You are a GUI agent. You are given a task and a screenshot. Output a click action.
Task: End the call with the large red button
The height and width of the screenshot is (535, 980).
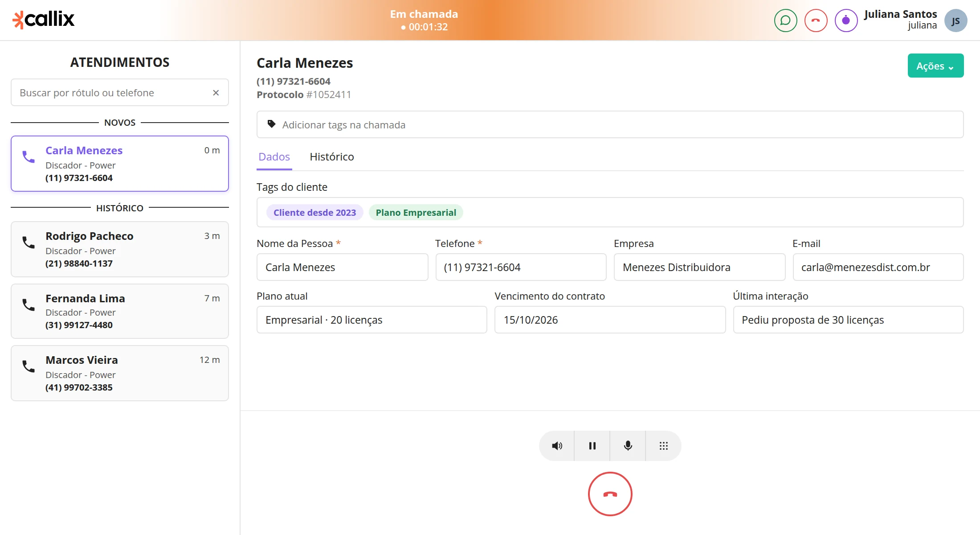(x=610, y=494)
